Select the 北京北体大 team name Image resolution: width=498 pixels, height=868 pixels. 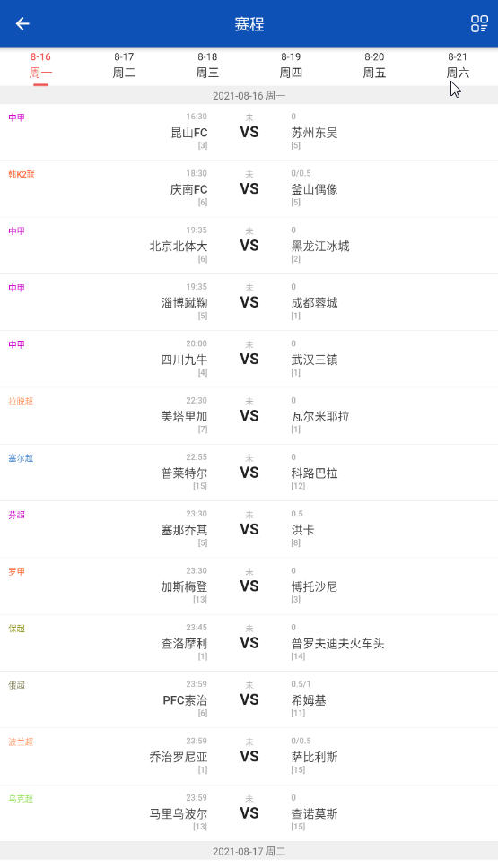(x=179, y=247)
